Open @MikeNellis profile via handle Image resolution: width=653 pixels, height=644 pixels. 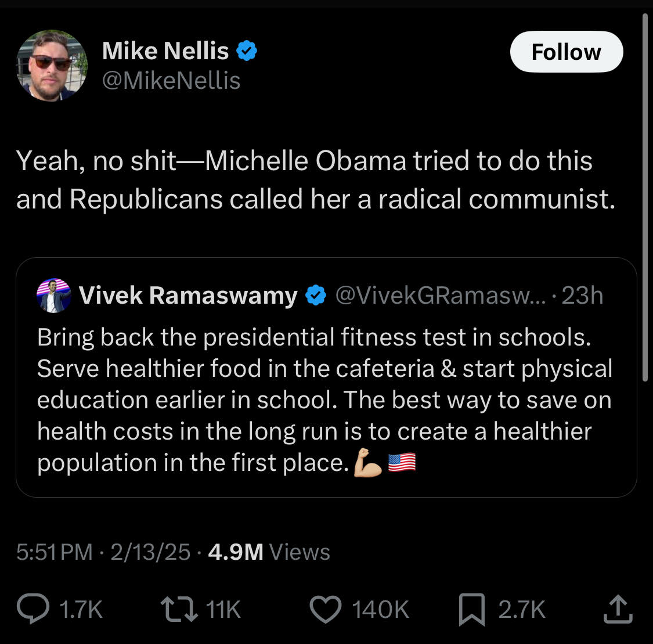point(171,81)
